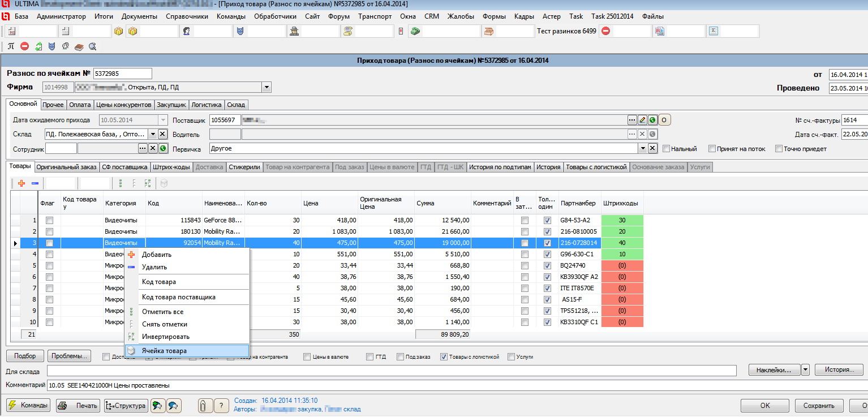Screen dimensions: 868x417
Task: Click the pencil edit icon beside Поставщик
Action: point(642,120)
